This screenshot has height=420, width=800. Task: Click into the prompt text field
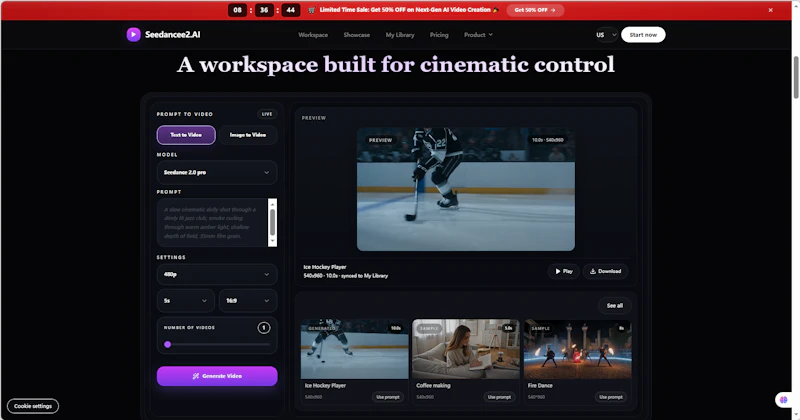click(212, 223)
